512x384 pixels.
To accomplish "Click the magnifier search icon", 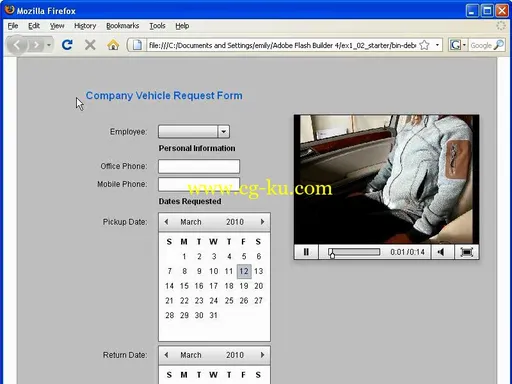I will click(x=499, y=45).
